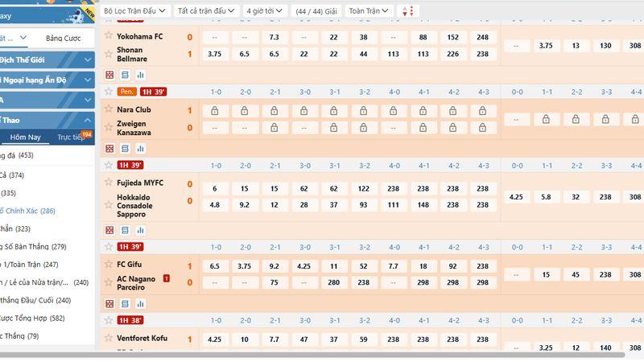Click the red grid icon under Nara Club match
Viewport: 644px width, 362px height.
109,149
